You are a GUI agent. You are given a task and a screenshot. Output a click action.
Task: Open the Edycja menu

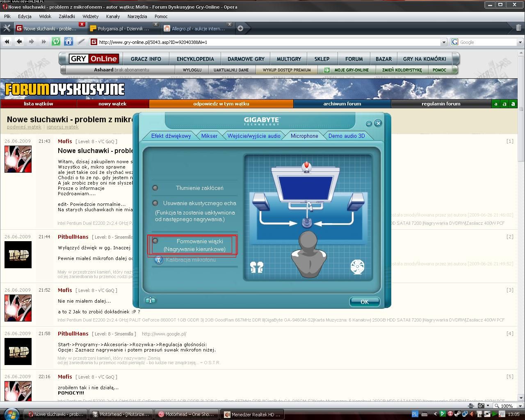coord(25,16)
